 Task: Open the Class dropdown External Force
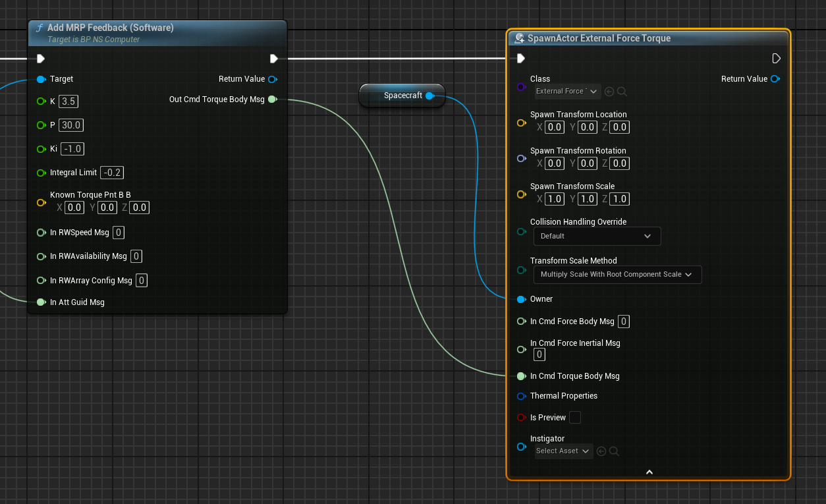[x=567, y=91]
